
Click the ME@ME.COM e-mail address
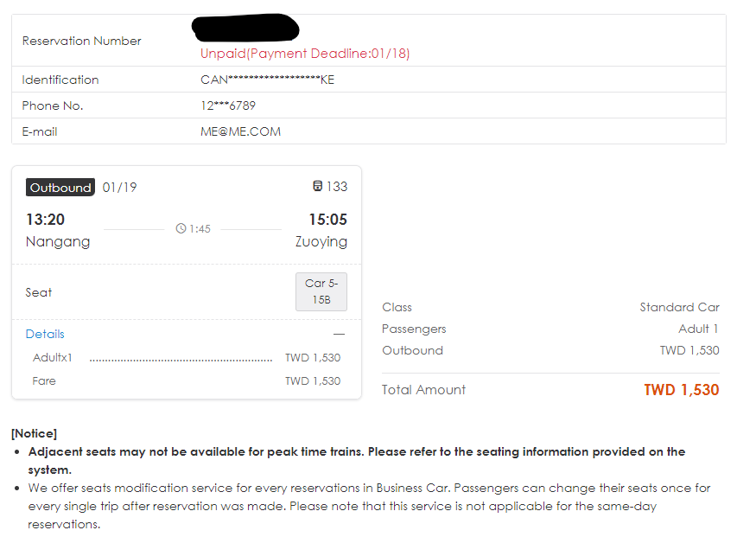pos(240,131)
